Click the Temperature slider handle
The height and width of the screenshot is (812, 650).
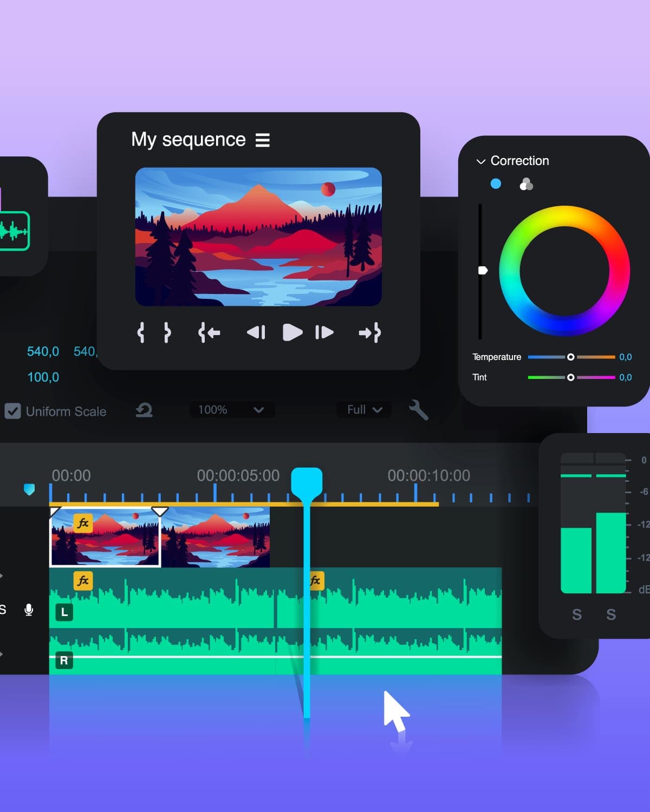(570, 357)
